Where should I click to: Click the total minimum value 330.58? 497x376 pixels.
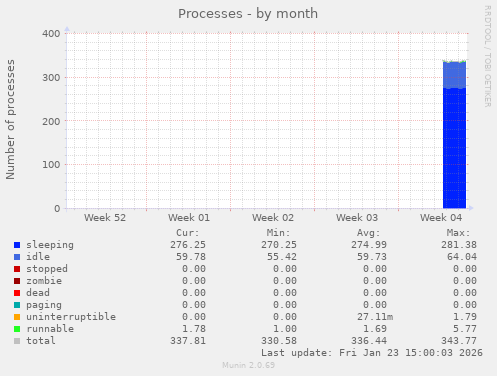point(279,341)
